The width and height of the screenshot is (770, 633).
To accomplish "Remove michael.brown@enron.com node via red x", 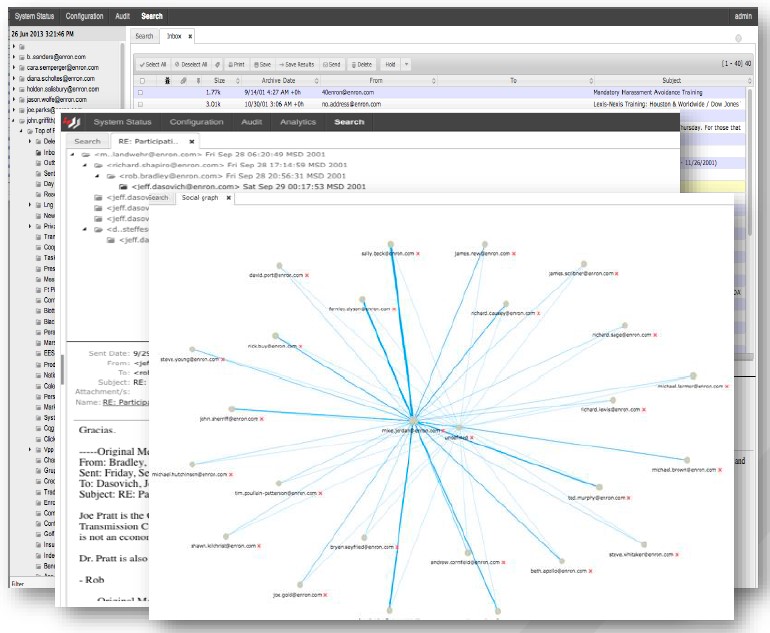I will pyautogui.click(x=720, y=470).
